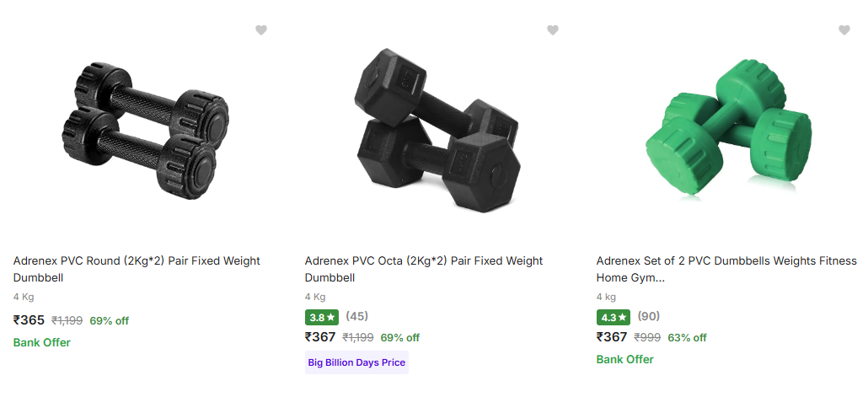Click the Bank Offer label under ₹365

42,342
